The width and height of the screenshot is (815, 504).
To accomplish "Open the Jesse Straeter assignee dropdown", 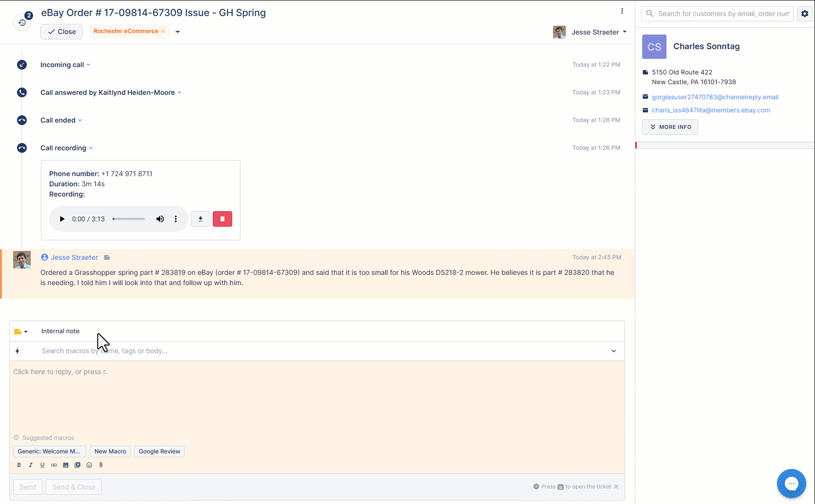I will click(590, 32).
